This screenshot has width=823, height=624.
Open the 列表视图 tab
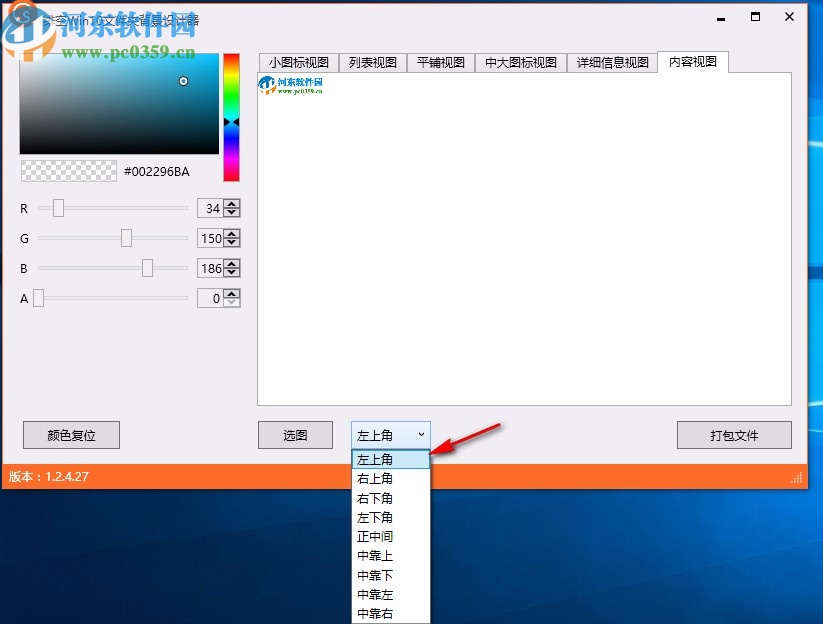point(372,62)
